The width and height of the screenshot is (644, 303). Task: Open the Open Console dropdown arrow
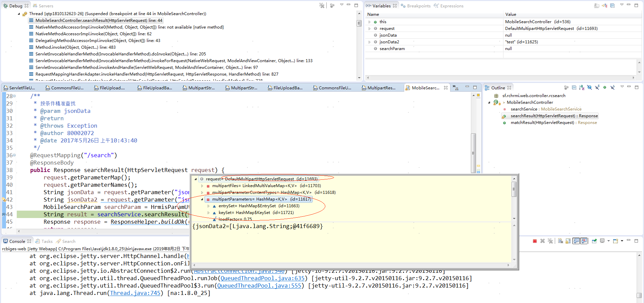tap(622, 241)
